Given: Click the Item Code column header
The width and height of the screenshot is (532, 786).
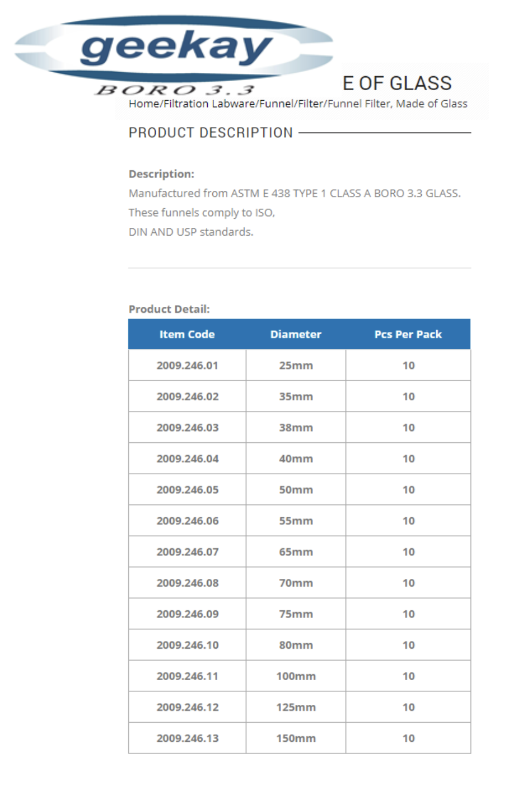Looking at the screenshot, I should [187, 334].
